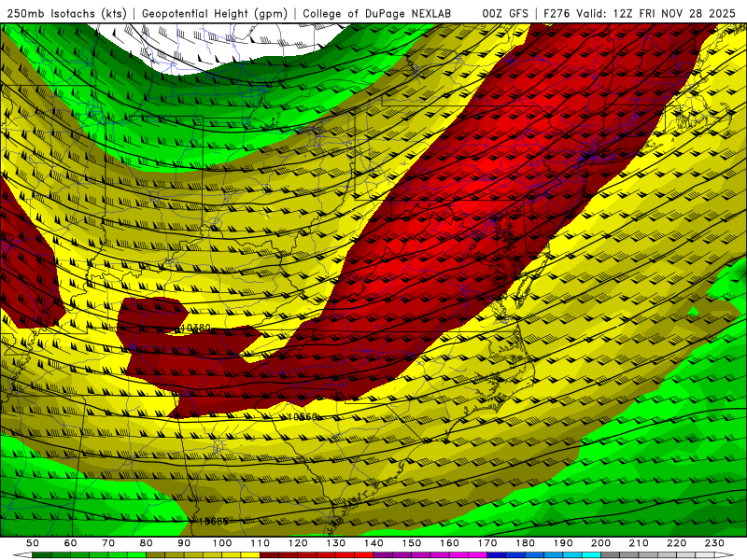Select the "00Z GFS" model run label
This screenshot has height=560, width=747.
click(507, 14)
